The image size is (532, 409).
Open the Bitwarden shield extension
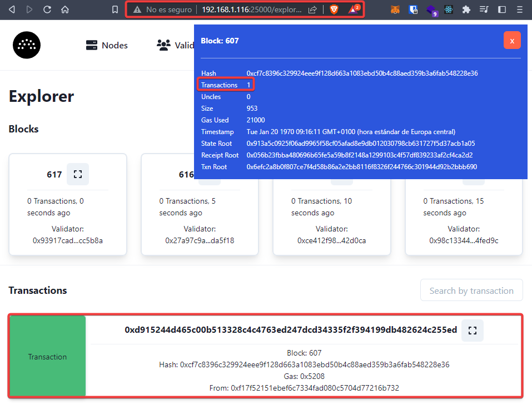coord(413,9)
